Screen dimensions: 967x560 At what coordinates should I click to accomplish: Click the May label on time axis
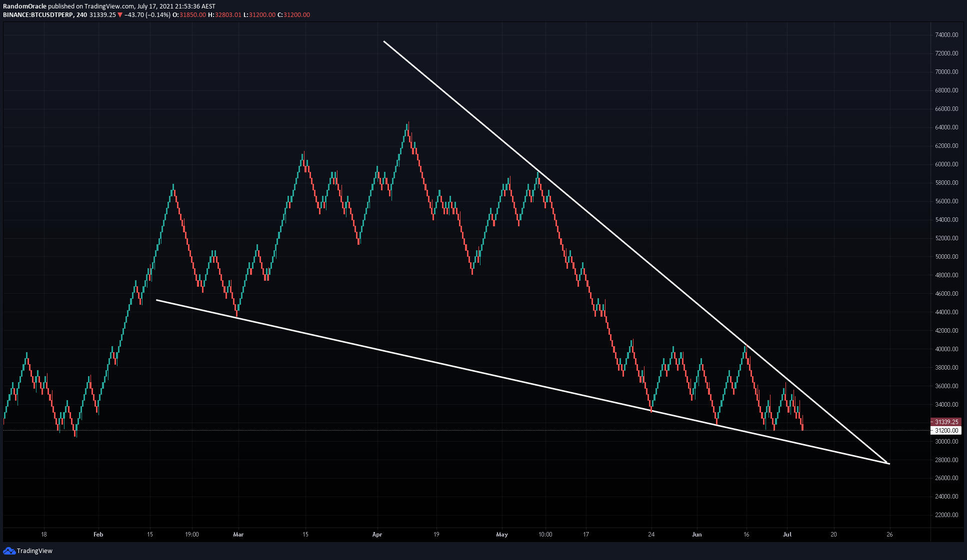[502, 535]
